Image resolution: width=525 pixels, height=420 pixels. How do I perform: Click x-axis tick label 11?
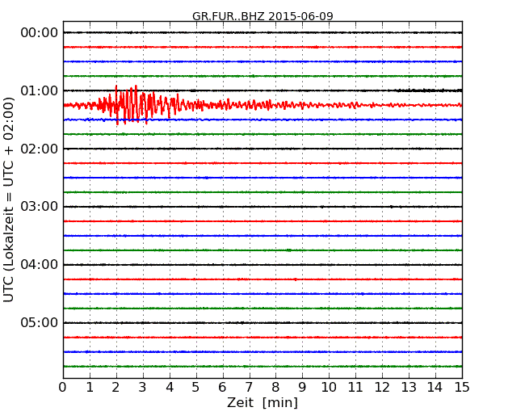click(355, 388)
